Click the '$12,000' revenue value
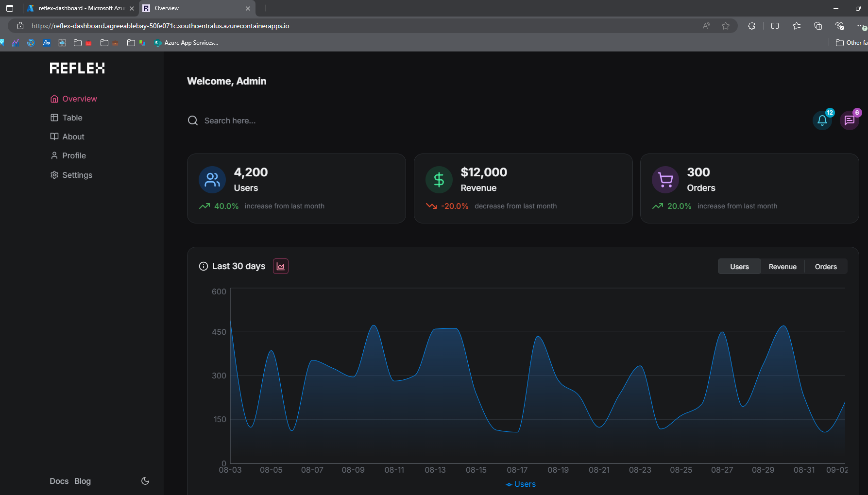 tap(484, 172)
